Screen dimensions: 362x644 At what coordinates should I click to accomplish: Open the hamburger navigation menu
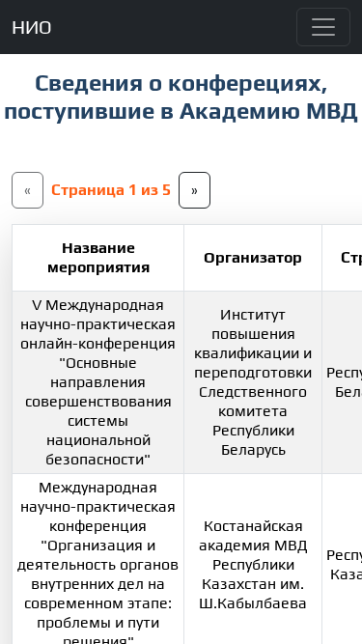pyautogui.click(x=323, y=27)
